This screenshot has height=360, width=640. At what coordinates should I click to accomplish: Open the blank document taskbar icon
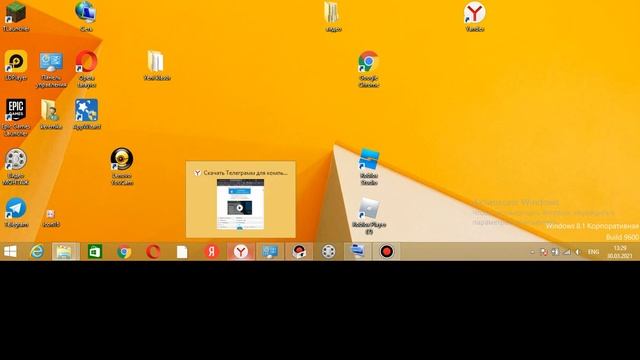tap(182, 251)
